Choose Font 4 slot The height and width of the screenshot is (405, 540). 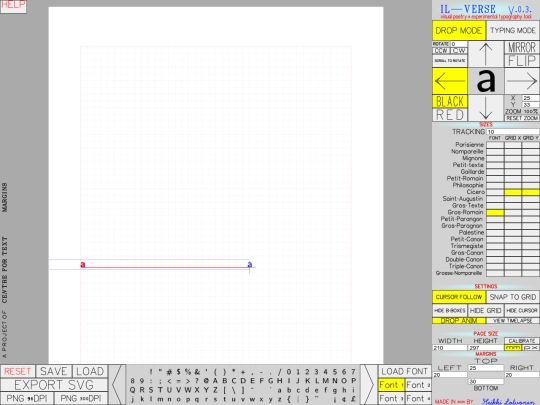pyautogui.click(x=418, y=398)
